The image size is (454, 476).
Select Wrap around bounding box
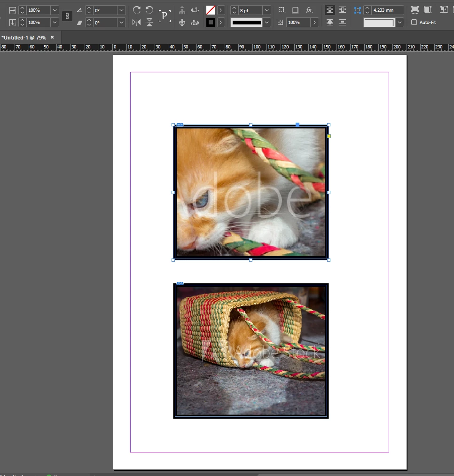pos(343,10)
